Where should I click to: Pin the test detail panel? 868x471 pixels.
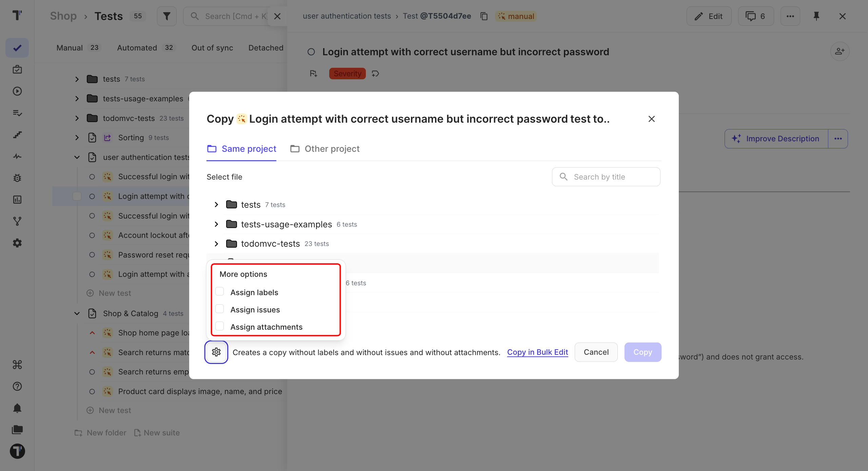point(816,16)
